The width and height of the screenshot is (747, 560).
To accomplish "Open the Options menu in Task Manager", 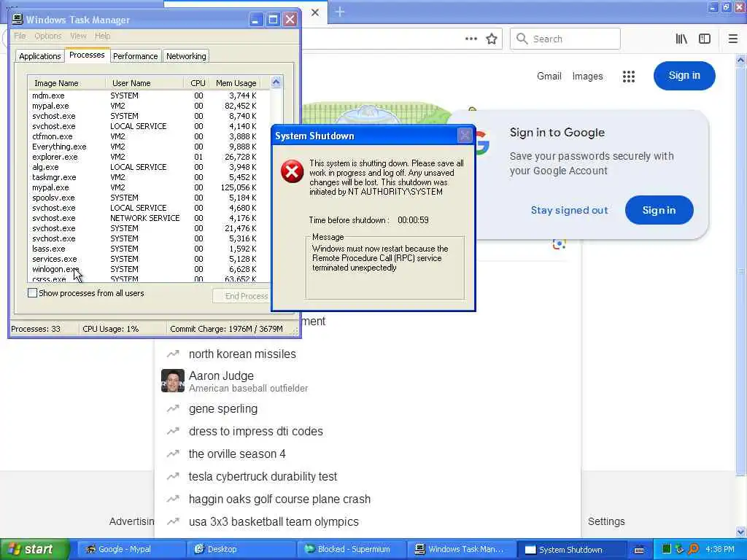I will [x=47, y=36].
